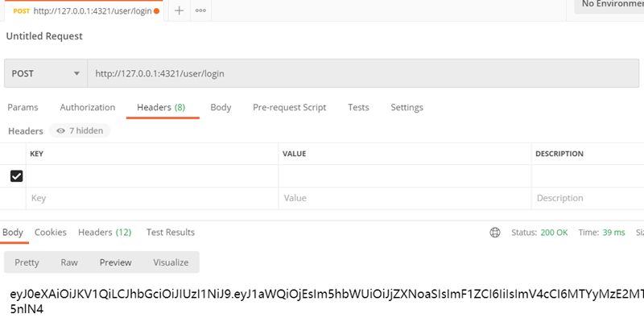The height and width of the screenshot is (326, 644).
Task: Expand the No Environment dropdown
Action: (609, 4)
